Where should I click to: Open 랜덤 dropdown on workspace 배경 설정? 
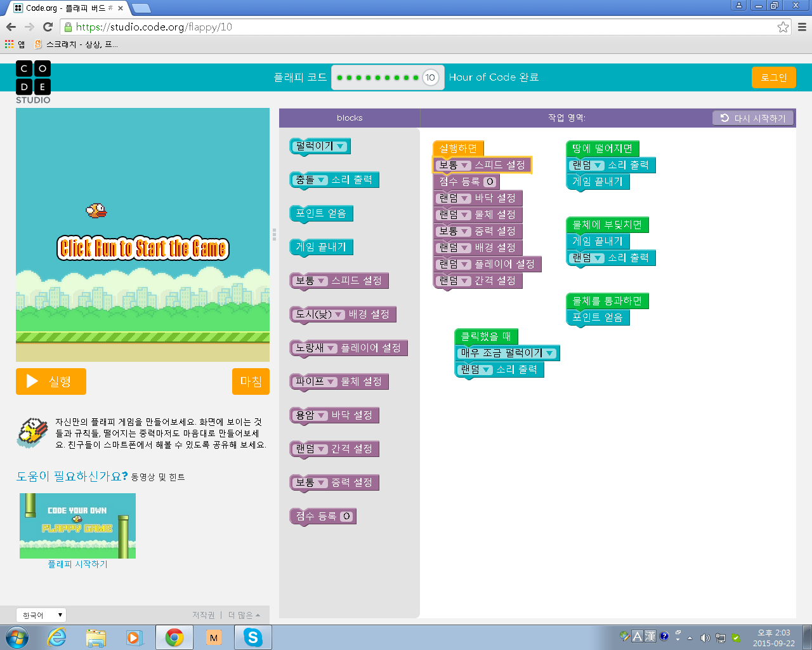coord(454,248)
